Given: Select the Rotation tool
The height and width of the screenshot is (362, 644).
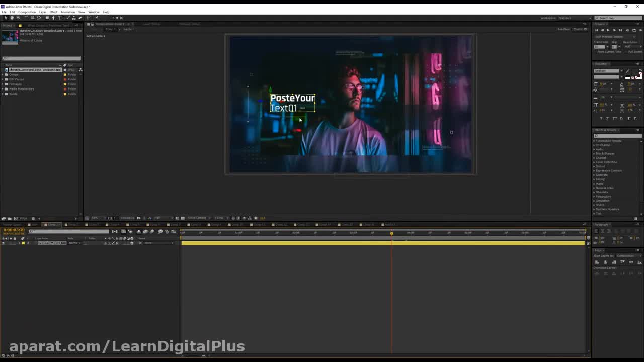Looking at the screenshot, I should tap(27, 18).
